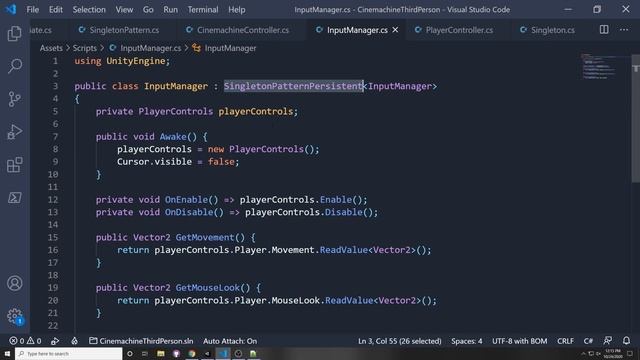640x360 pixels.
Task: Open the Search view in activity bar
Action: click(15, 66)
